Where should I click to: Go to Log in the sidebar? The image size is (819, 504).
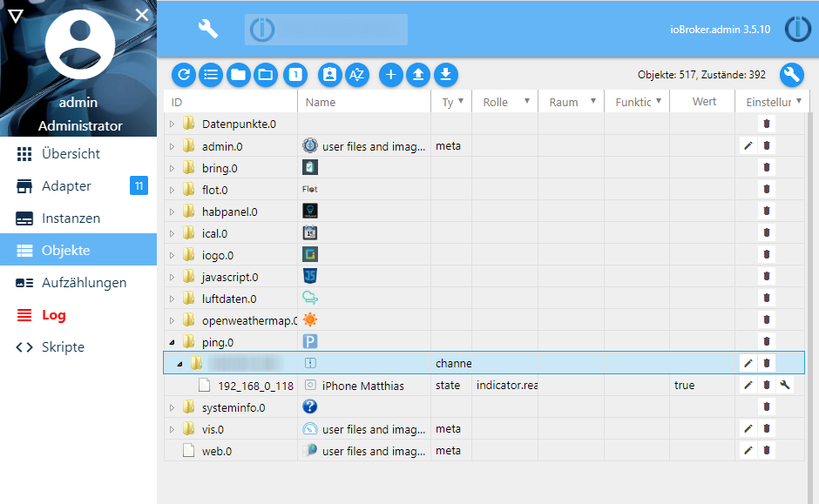click(53, 315)
